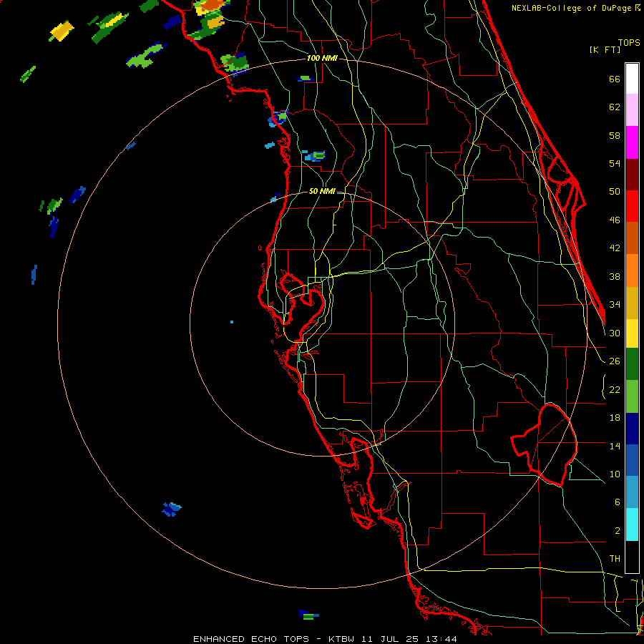Click the '38' legend scale label
The height and width of the screenshot is (644, 644).
point(615,276)
